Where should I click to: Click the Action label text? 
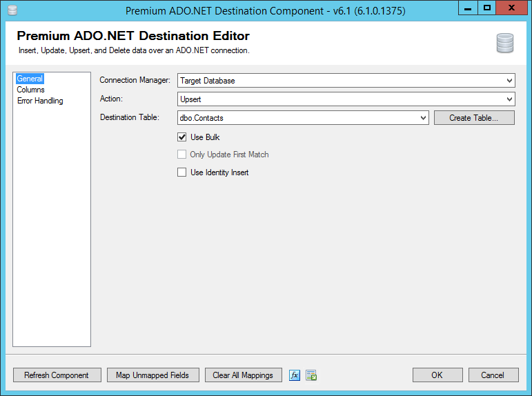tap(111, 99)
